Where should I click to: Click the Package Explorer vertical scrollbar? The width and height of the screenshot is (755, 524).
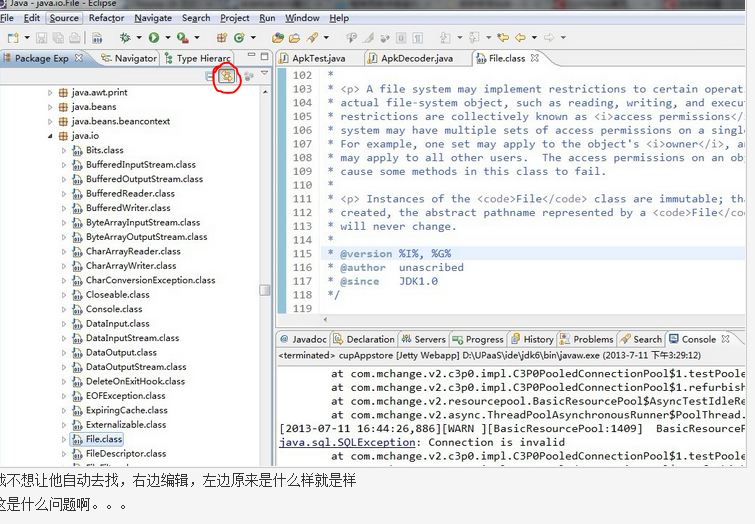click(265, 290)
